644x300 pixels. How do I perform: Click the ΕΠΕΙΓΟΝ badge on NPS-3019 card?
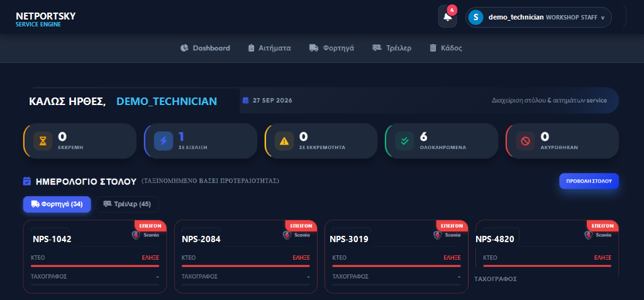click(x=452, y=226)
